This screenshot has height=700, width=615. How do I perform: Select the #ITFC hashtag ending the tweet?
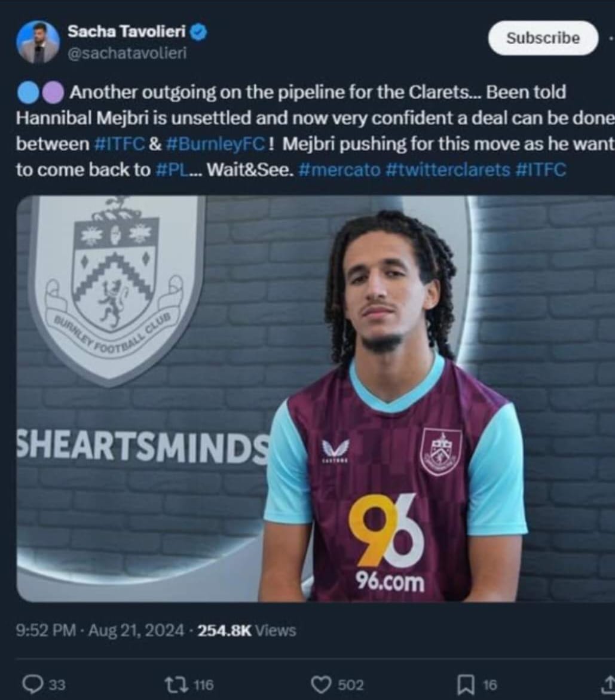[540, 170]
